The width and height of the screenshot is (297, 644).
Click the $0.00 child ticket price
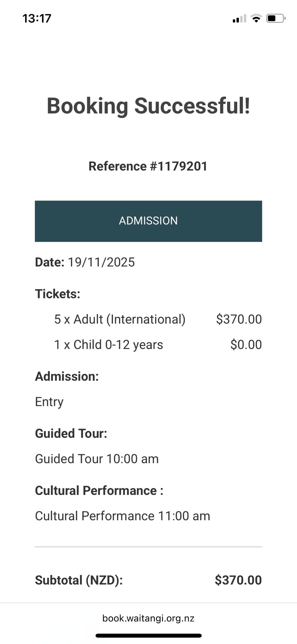(246, 345)
